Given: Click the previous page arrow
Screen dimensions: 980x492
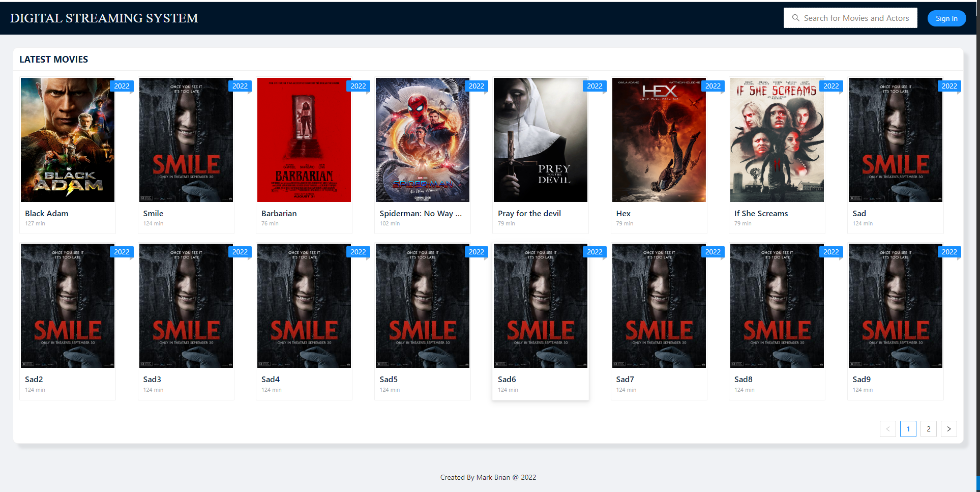Looking at the screenshot, I should coord(887,429).
